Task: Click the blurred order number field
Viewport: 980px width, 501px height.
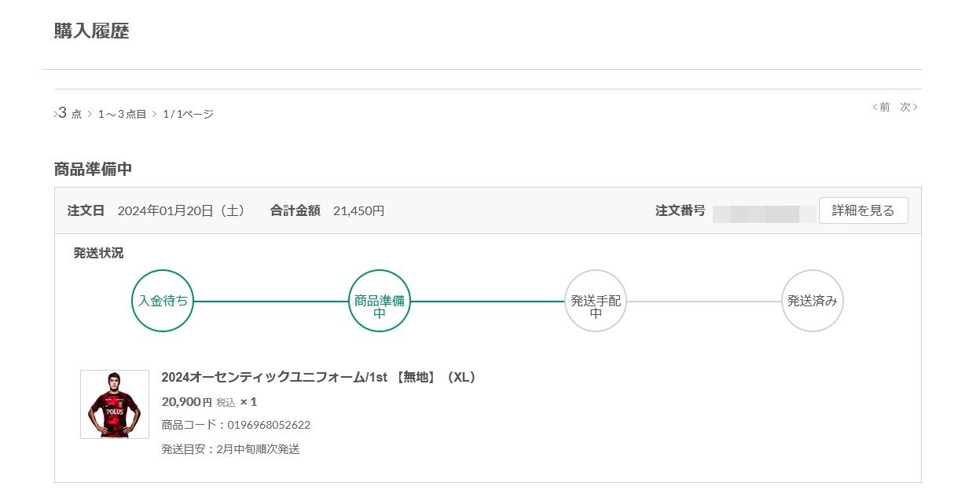Action: 764,212
